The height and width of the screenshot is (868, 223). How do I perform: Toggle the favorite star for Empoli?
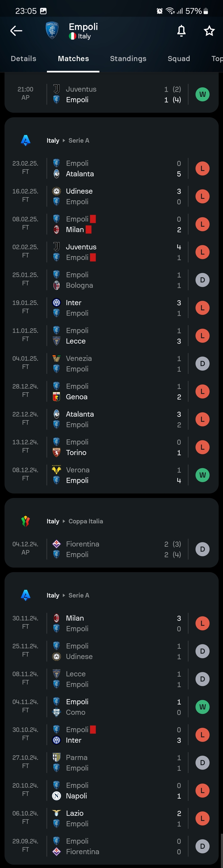[x=209, y=31]
